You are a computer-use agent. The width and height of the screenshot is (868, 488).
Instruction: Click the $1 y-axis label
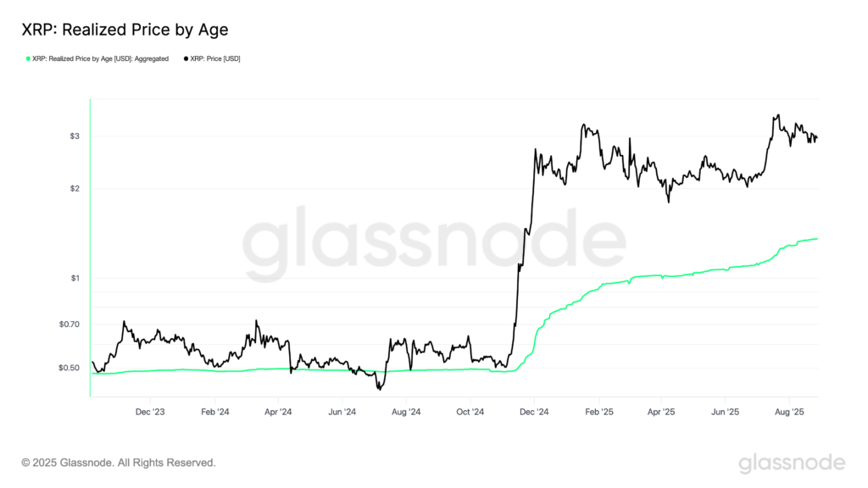coord(75,278)
